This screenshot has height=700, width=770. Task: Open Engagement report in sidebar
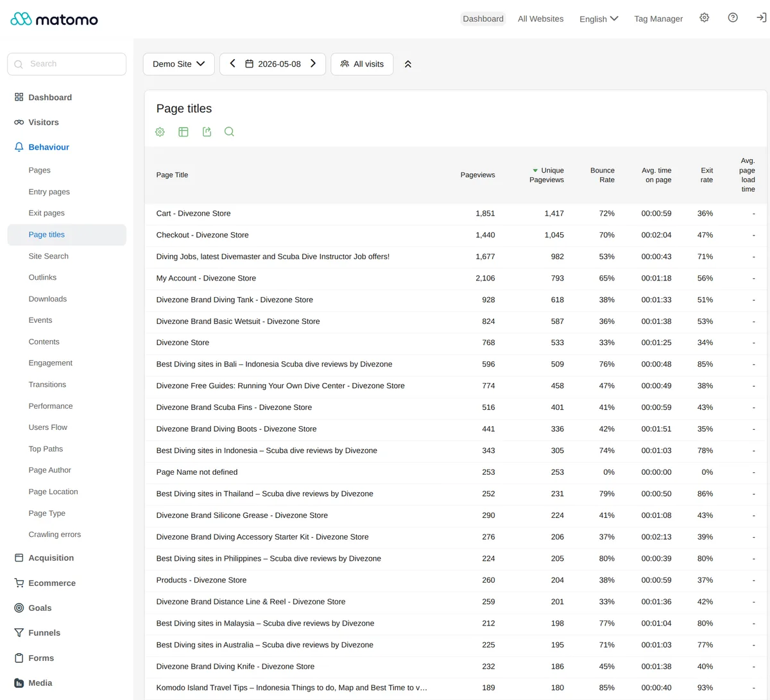coord(50,363)
